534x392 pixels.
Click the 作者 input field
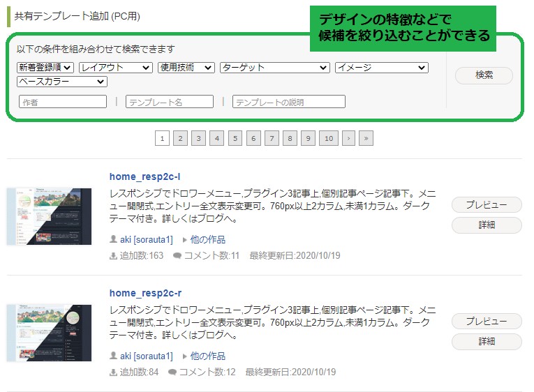63,102
